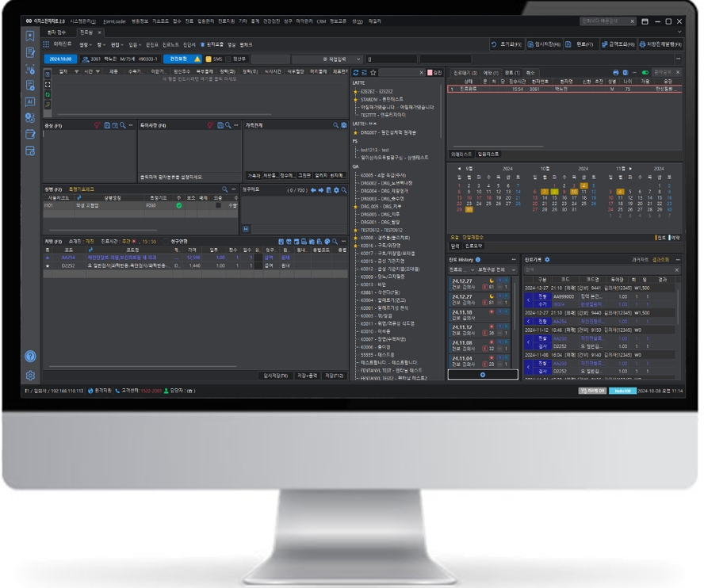This screenshot has height=588, width=704.
Task: Open settings gear in left sidebar
Action: click(30, 375)
